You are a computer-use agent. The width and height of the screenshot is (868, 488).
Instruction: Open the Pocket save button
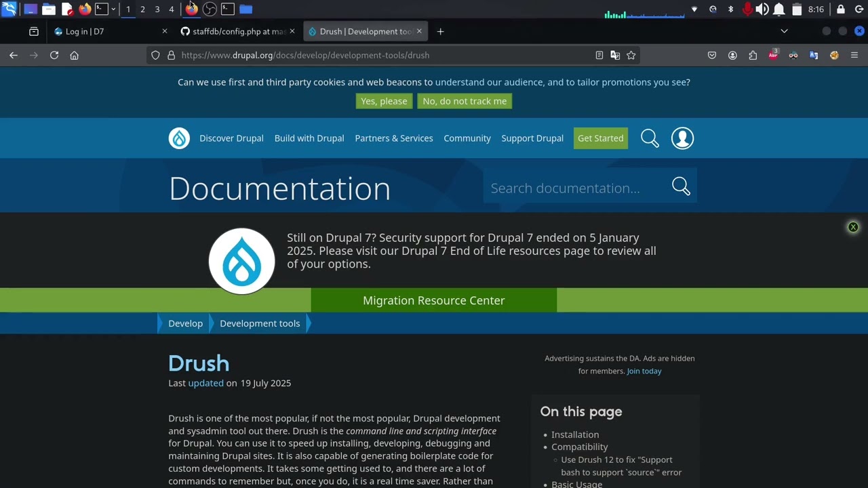712,55
